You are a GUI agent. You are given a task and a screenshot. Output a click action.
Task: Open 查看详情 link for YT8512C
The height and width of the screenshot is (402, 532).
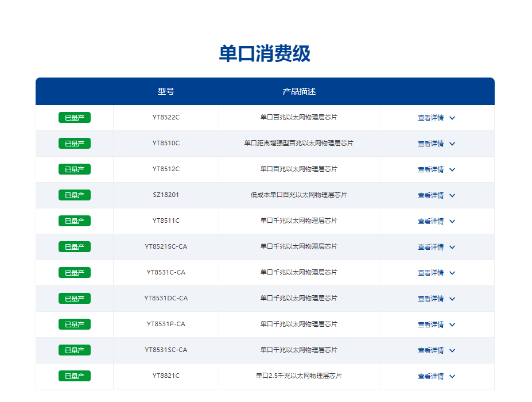click(430, 169)
